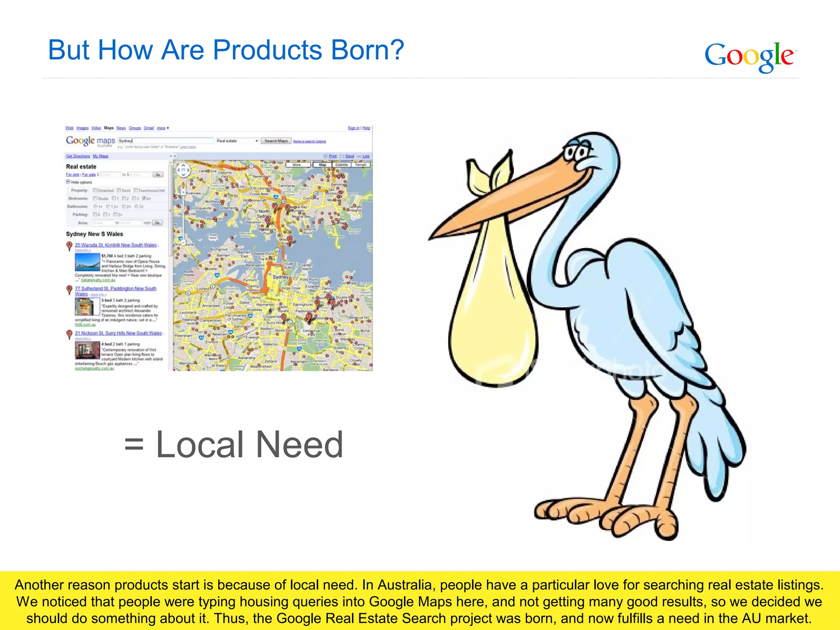Select the 1+ bathrooms radio button
The width and height of the screenshot is (840, 630).
pos(95,206)
